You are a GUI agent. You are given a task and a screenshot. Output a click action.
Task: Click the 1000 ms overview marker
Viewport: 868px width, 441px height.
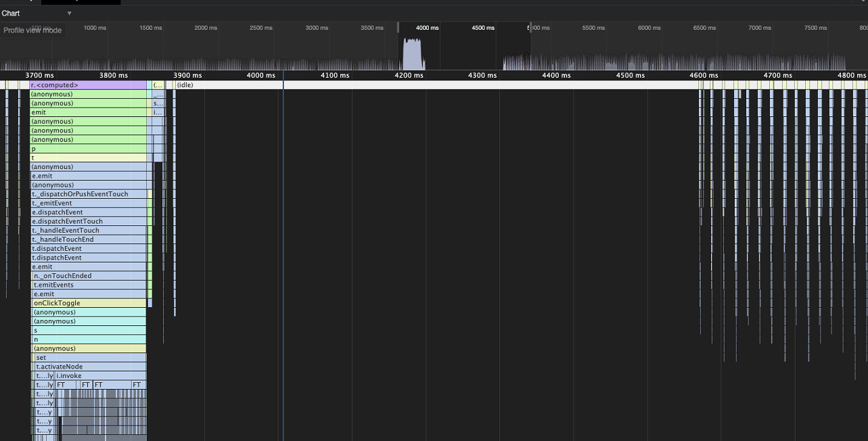click(x=95, y=28)
